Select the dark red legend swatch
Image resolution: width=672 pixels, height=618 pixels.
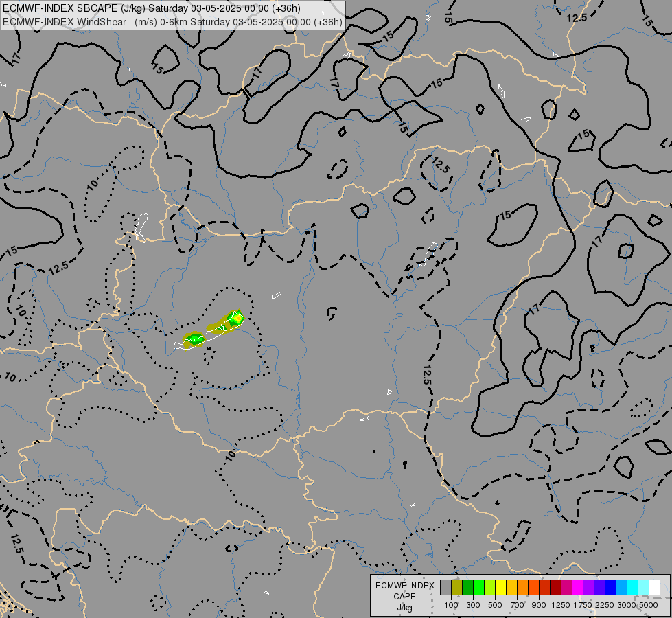point(556,588)
